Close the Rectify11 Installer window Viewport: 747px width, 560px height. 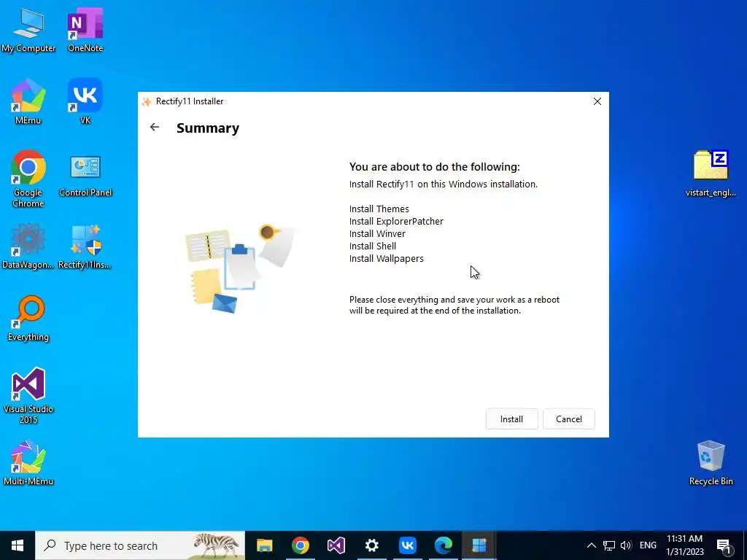(597, 101)
